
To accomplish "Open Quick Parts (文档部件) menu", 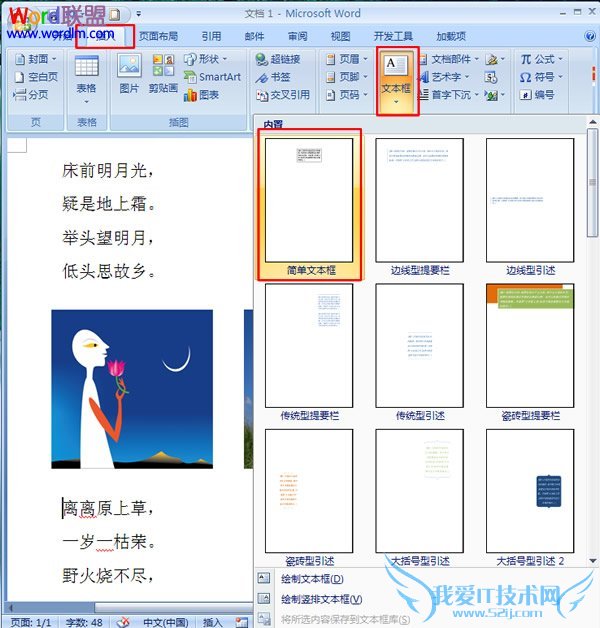I will pos(449,59).
